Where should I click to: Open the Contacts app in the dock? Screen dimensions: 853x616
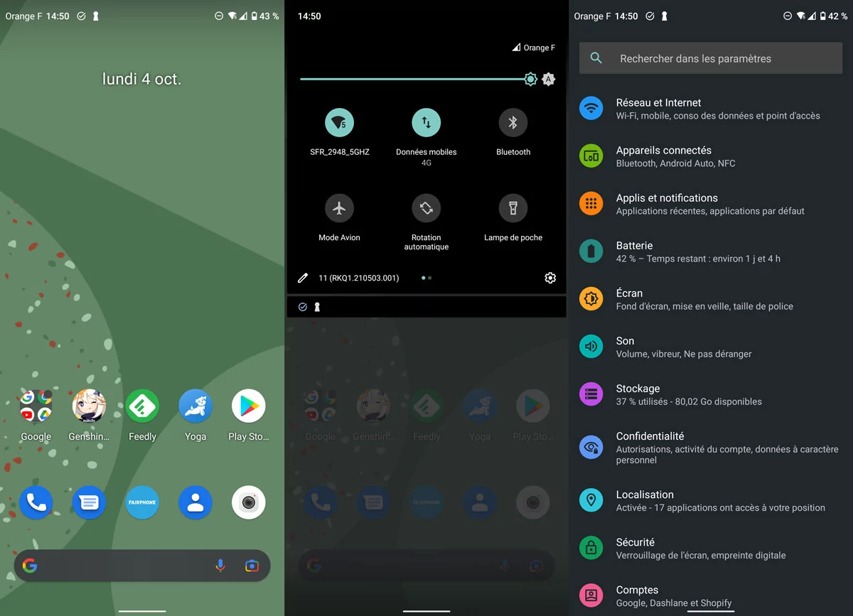[x=195, y=503]
